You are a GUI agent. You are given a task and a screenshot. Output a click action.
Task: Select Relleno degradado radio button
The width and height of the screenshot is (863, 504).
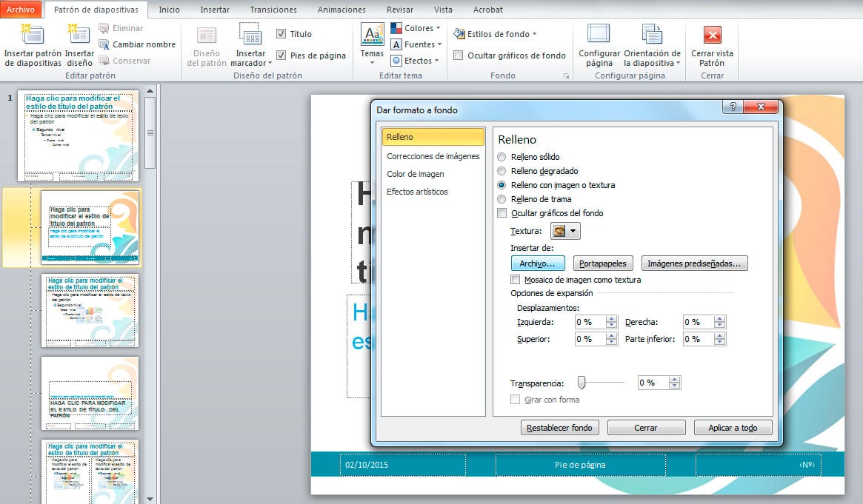(x=502, y=171)
